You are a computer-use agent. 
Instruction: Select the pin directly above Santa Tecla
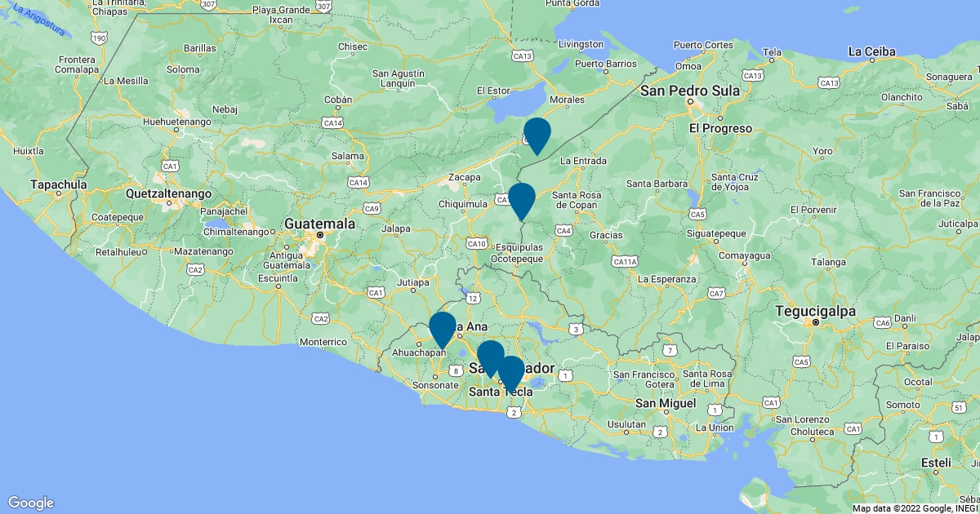(x=511, y=373)
